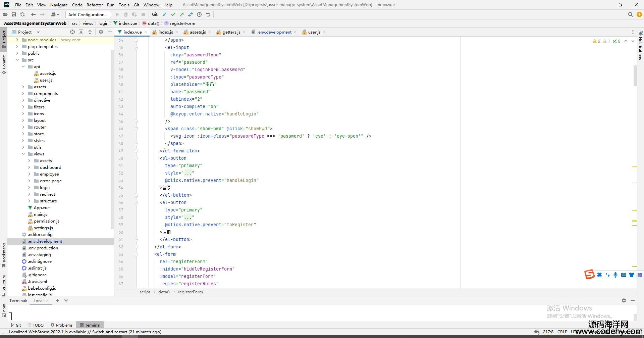Viewport: 644px width, 338px height.
Task: Click Collapse All in the Project panel
Action: coord(90,32)
